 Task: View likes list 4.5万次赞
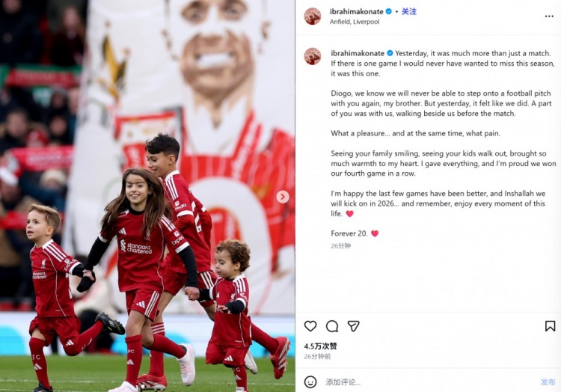pyautogui.click(x=320, y=346)
